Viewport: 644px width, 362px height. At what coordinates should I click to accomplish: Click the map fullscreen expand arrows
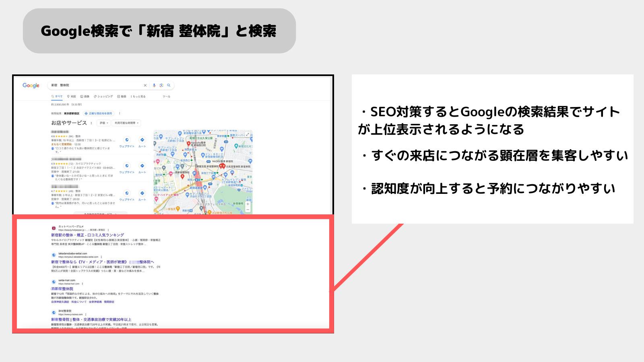[x=248, y=134]
